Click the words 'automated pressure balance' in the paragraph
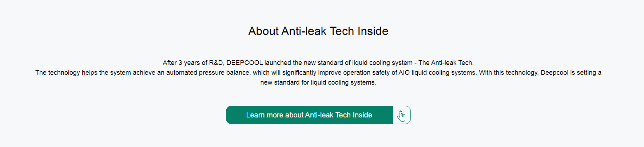Image resolution: width=644 pixels, height=147 pixels. pos(208,73)
